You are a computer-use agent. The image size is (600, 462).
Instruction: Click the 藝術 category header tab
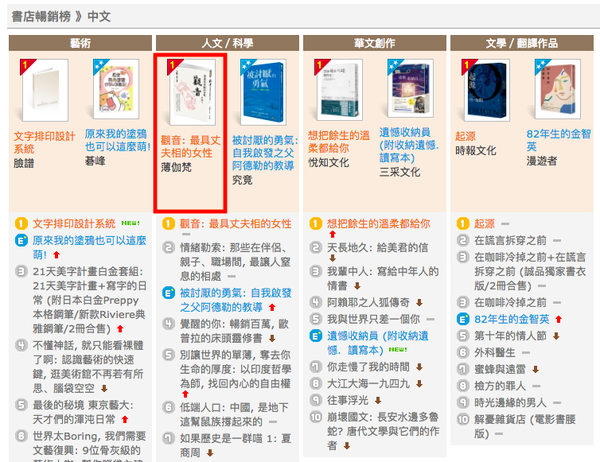pyautogui.click(x=80, y=43)
